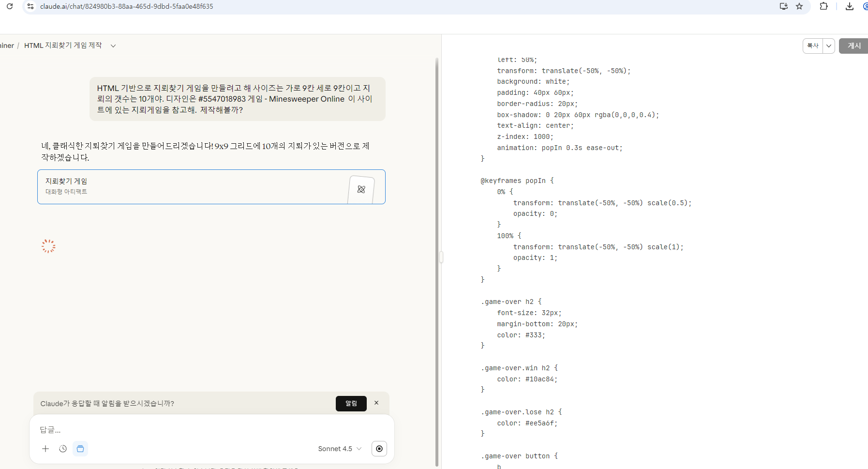Reload the page with browser refresh icon

pos(10,6)
